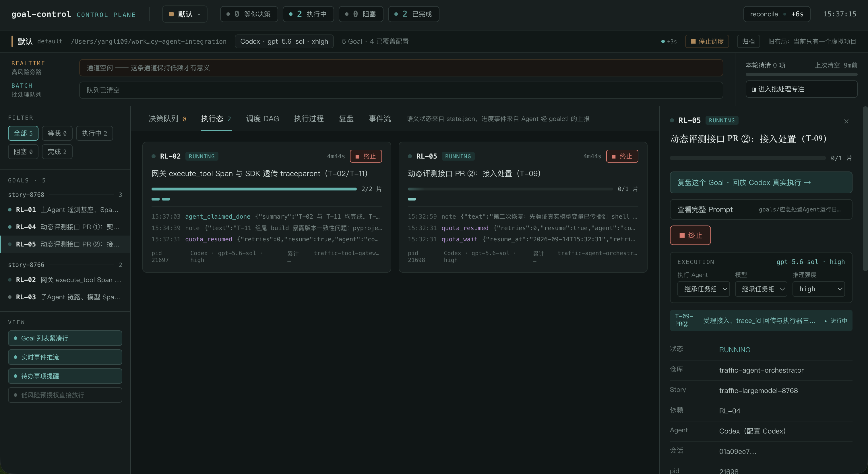Click the 归档 button
This screenshot has height=474, width=868.
click(x=748, y=41)
